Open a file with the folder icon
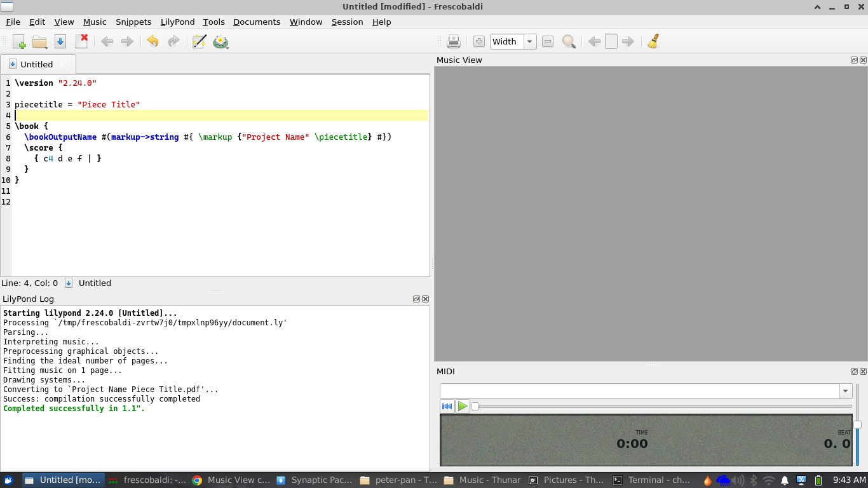The width and height of the screenshot is (868, 488). (39, 41)
